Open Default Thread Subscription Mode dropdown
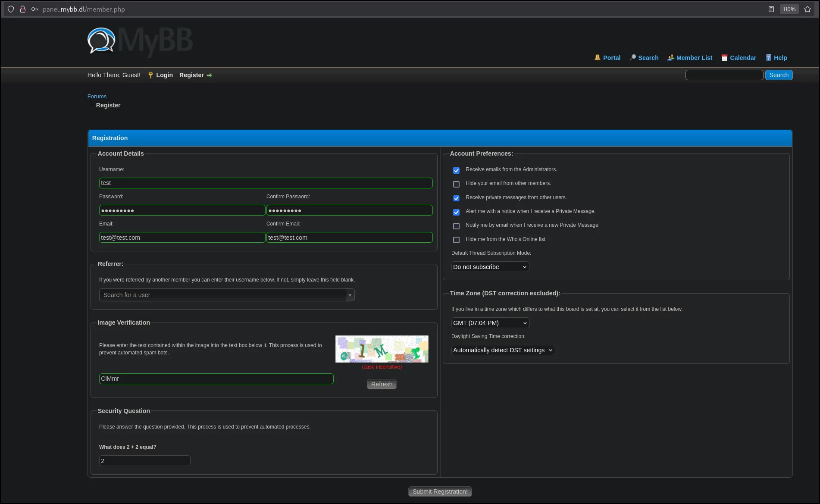This screenshot has height=504, width=820. [x=490, y=267]
